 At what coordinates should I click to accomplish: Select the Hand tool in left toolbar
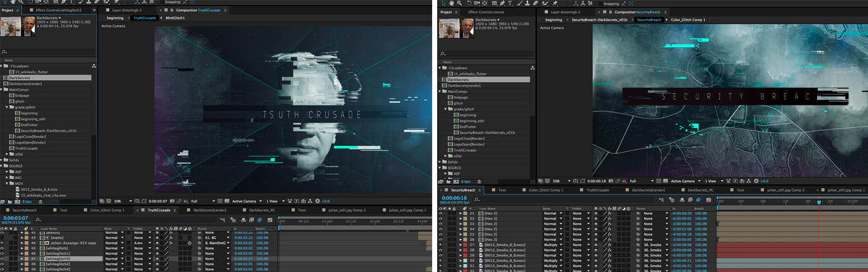tap(14, 2)
